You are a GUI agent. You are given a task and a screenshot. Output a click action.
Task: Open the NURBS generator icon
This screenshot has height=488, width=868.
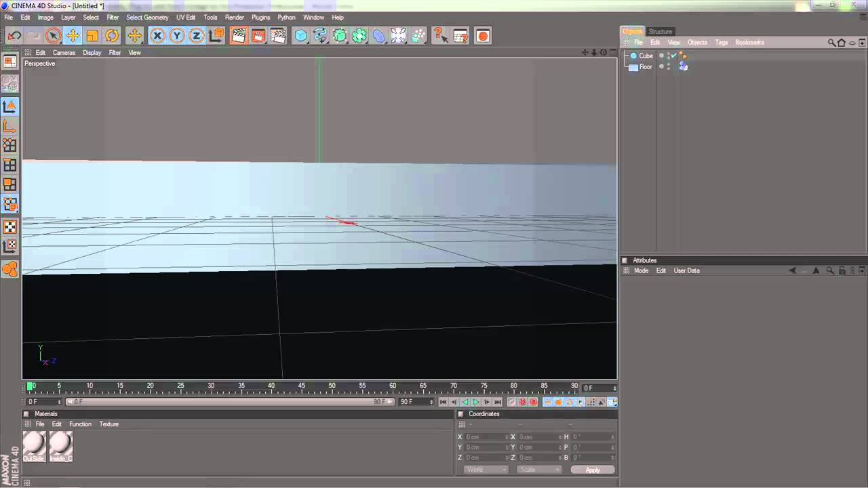pyautogui.click(x=340, y=36)
